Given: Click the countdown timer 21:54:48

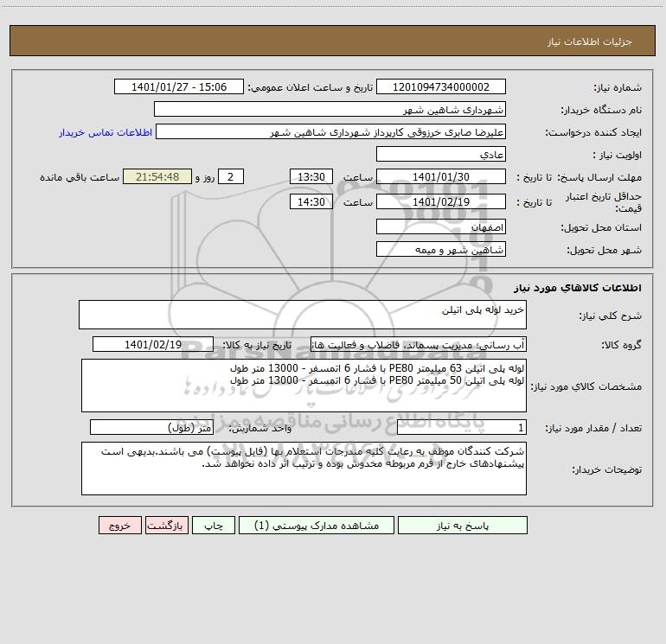Looking at the screenshot, I should 157,176.
